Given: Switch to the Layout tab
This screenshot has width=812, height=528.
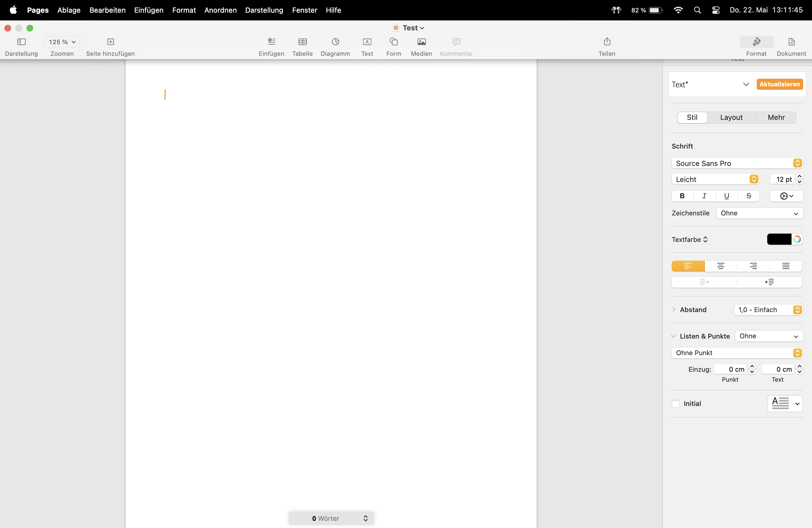Looking at the screenshot, I should click(x=731, y=117).
